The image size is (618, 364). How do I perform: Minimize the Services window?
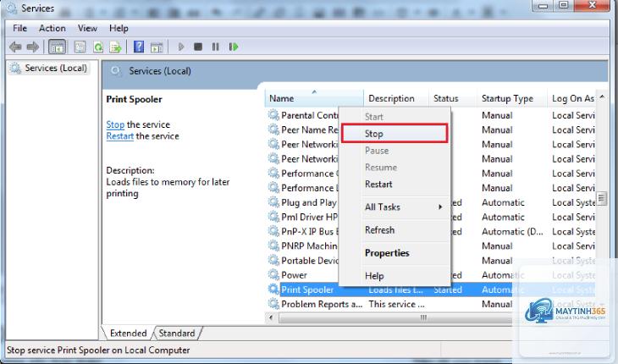544,6
